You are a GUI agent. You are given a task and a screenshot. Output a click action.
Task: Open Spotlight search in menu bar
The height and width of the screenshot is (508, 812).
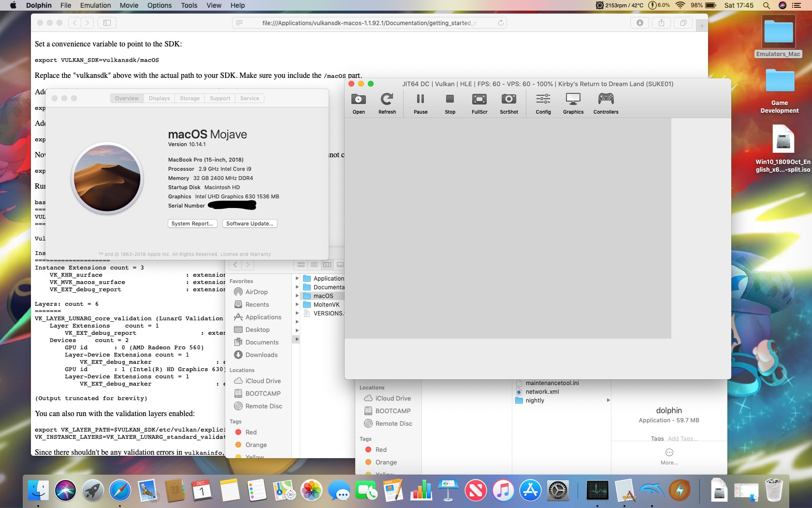click(x=767, y=5)
